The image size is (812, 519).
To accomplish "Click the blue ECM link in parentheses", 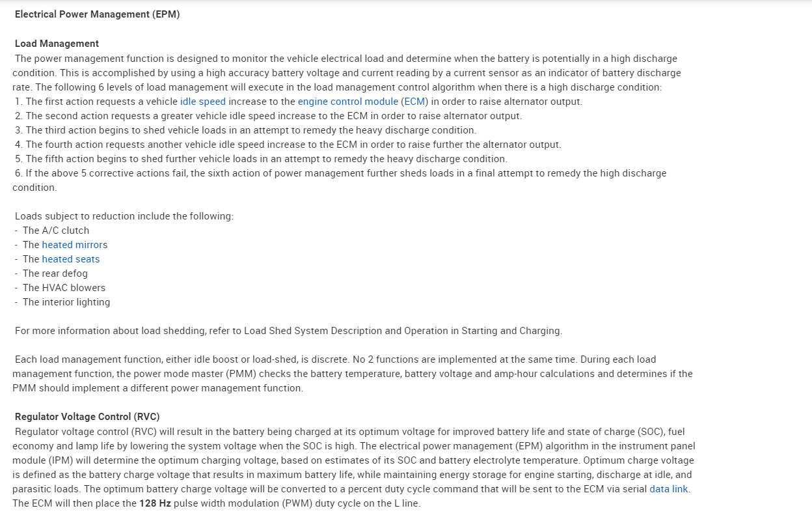I will pyautogui.click(x=414, y=102).
